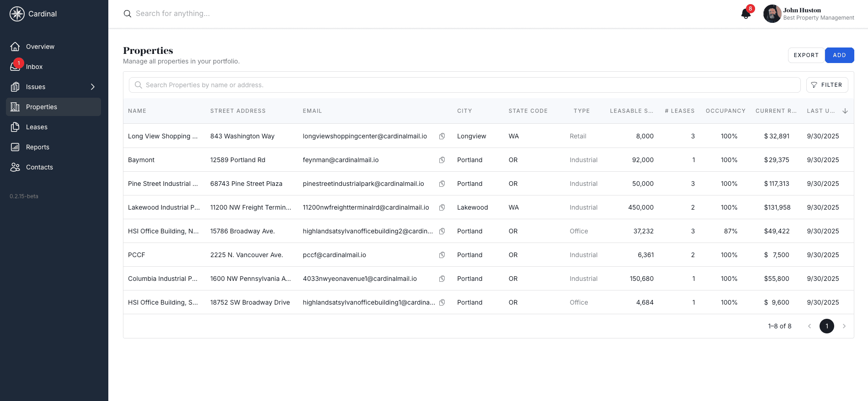Image resolution: width=868 pixels, height=401 pixels.
Task: Click the properties search magnifier icon
Action: 138,85
